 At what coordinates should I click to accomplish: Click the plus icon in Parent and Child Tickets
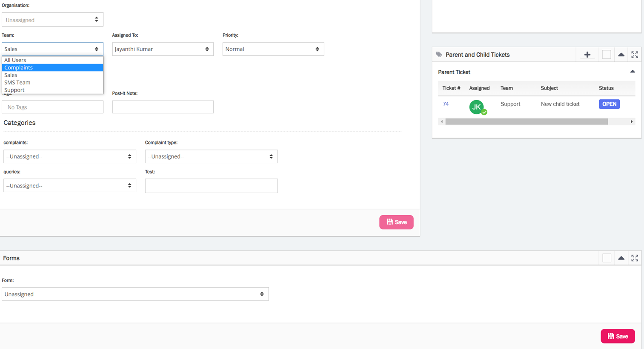(587, 55)
